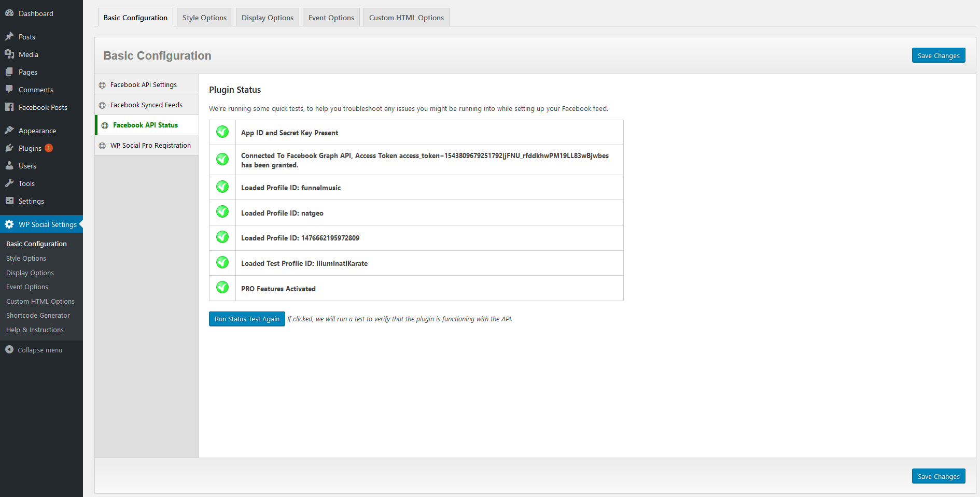The width and height of the screenshot is (980, 497).
Task: Switch to the Style Options tab
Action: [204, 18]
